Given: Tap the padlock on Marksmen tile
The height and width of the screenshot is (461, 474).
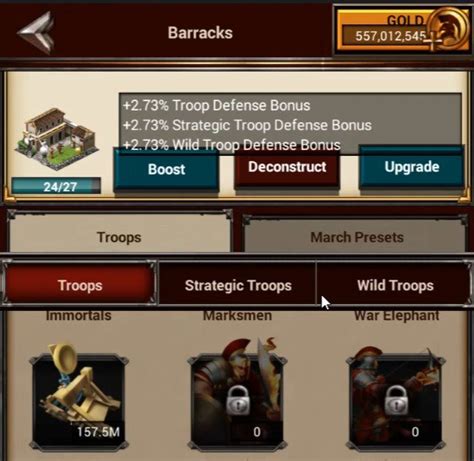Looking at the screenshot, I should coord(238,400).
